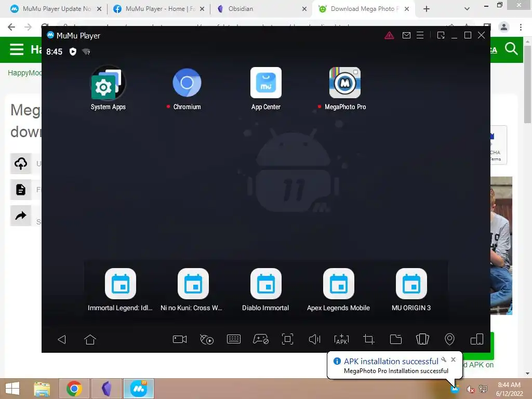Open the shared folder tool
Image resolution: width=532 pixels, height=399 pixels.
[x=395, y=339]
